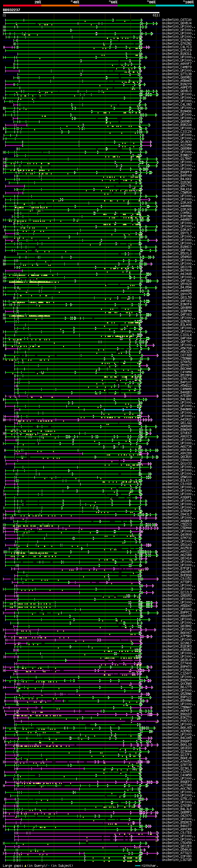The image size is (197, 868).
Task: Open the UniRef100_Q3MJK9 hit
Action: [x=177, y=203]
